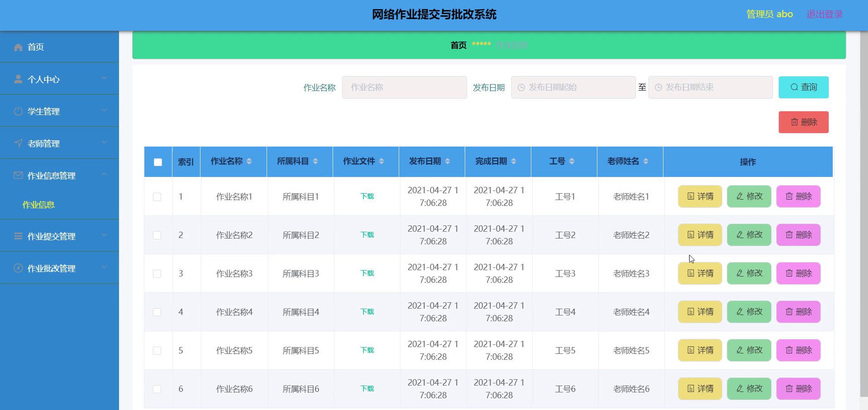
Task: Click 退出登录 to log out
Action: pos(825,14)
